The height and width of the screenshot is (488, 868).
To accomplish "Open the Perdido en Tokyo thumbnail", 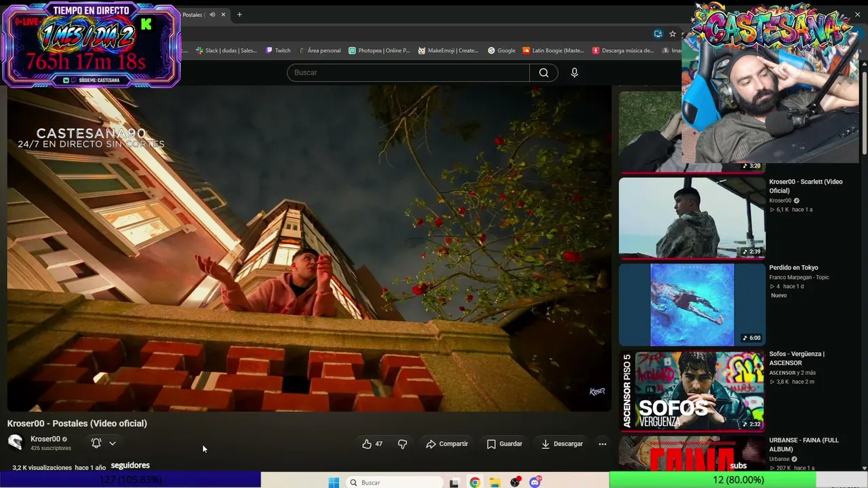I will pos(692,304).
